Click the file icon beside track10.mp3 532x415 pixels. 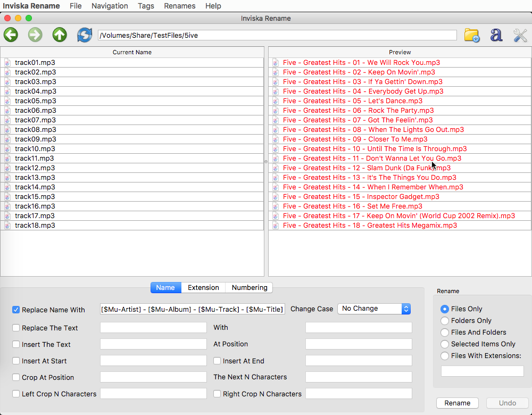(x=7, y=148)
